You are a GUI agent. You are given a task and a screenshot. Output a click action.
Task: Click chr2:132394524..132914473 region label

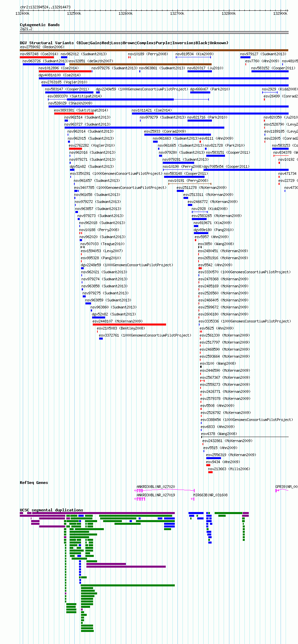coord(45,7)
